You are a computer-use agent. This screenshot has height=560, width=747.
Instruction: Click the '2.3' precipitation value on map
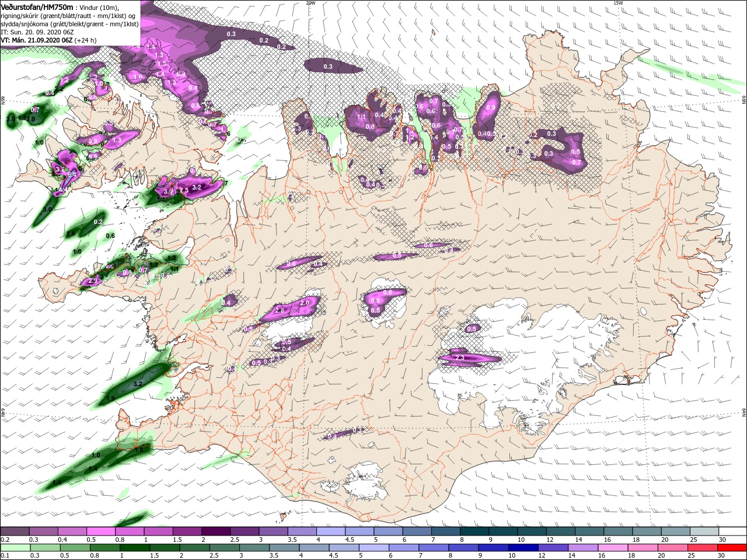click(x=459, y=358)
